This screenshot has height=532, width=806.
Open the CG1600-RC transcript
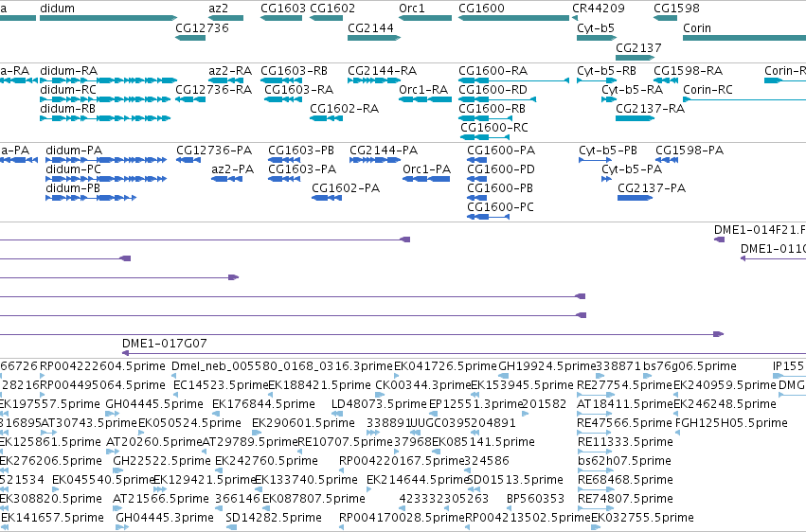[485, 137]
